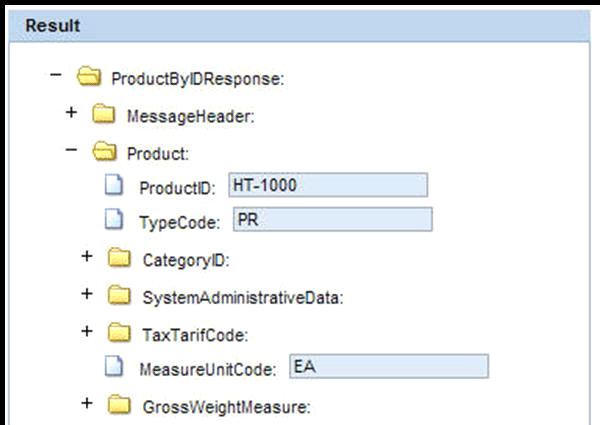Collapse the Product node

point(71,150)
